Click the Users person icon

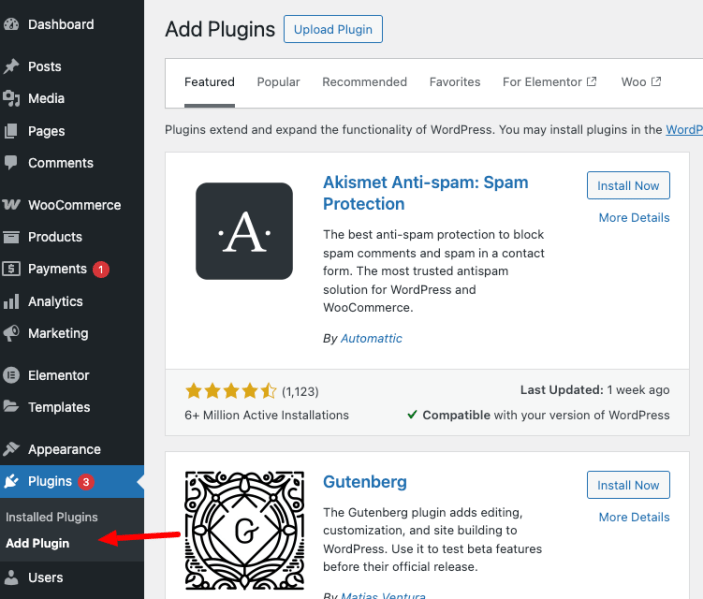12,577
